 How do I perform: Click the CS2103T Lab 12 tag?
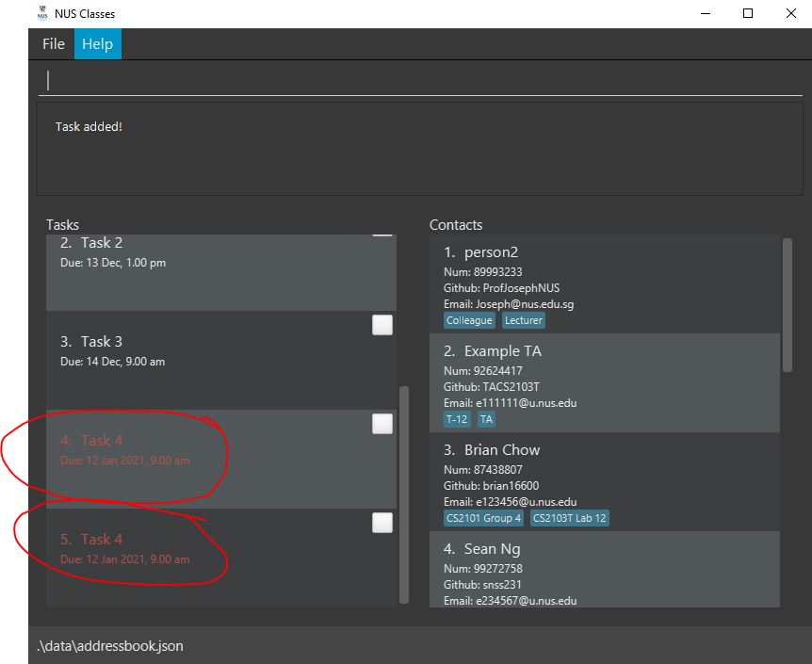(570, 518)
